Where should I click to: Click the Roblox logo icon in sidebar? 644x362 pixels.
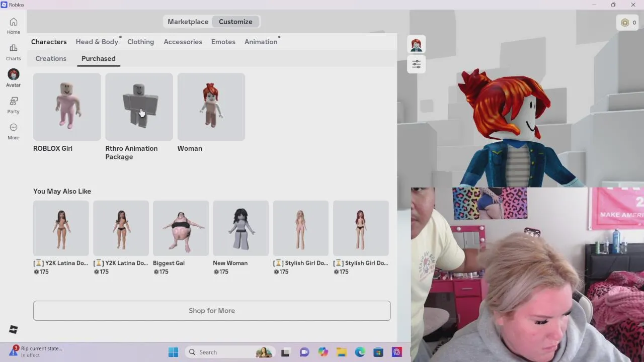click(14, 329)
